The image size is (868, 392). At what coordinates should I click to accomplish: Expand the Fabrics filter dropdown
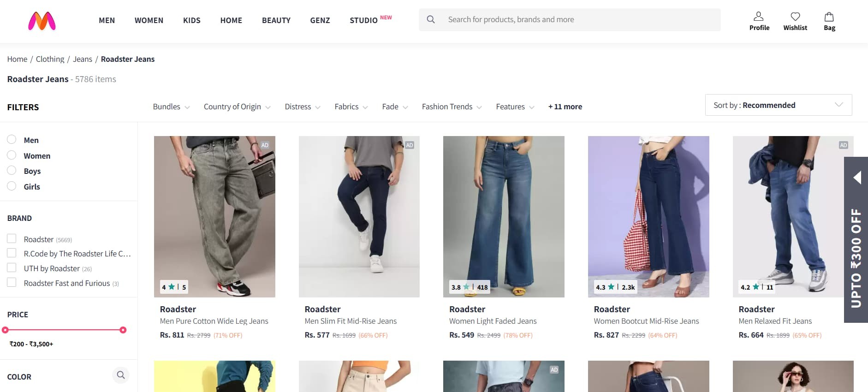click(351, 107)
